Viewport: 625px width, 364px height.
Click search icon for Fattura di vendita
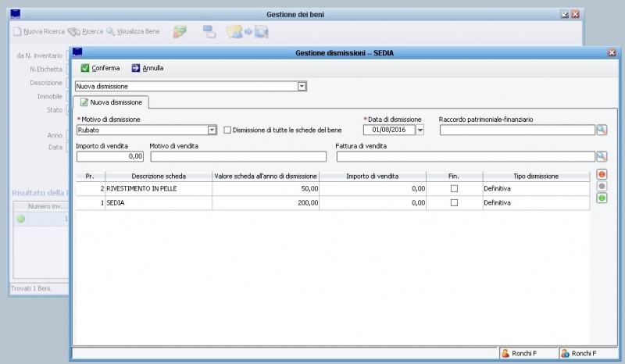coord(602,156)
